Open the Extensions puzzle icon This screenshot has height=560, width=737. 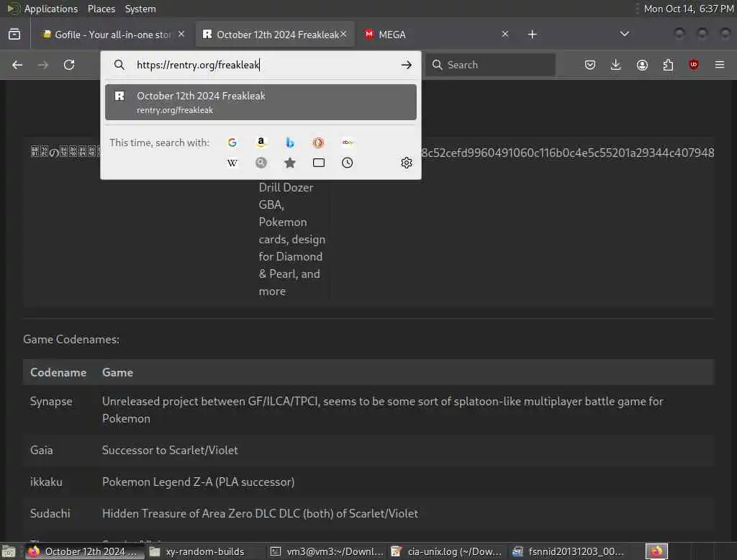(x=668, y=65)
